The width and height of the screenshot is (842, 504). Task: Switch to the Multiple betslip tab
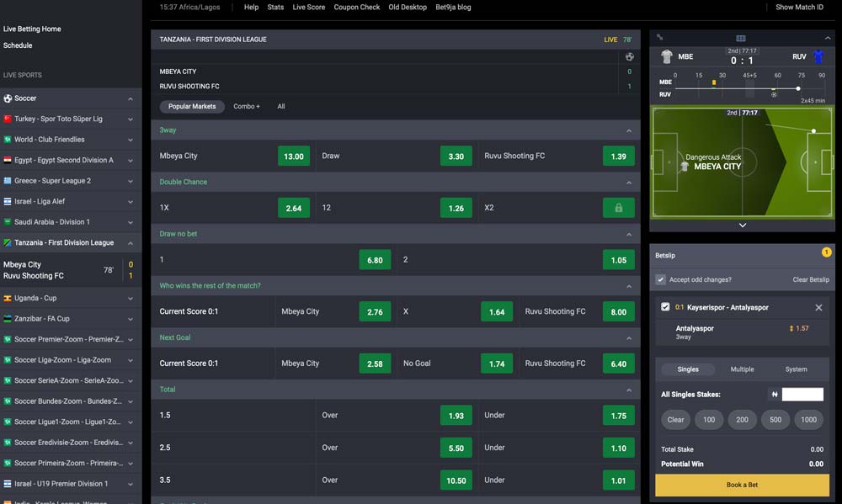742,369
